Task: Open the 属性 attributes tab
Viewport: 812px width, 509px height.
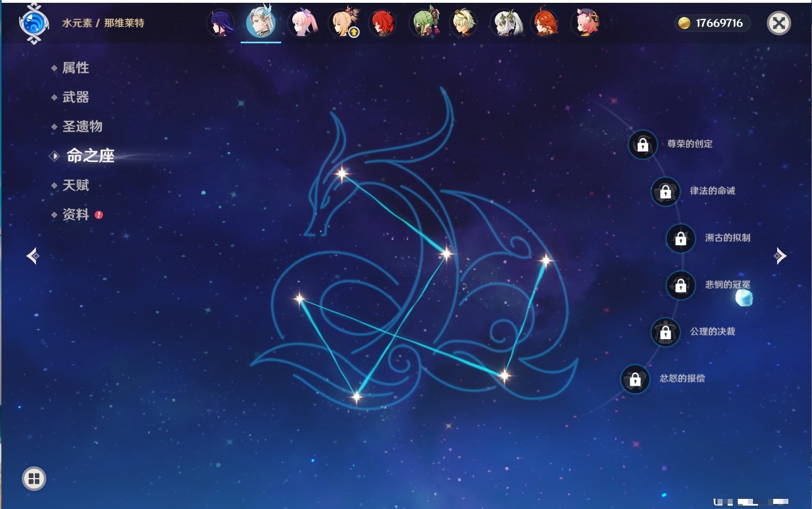Action: click(75, 68)
